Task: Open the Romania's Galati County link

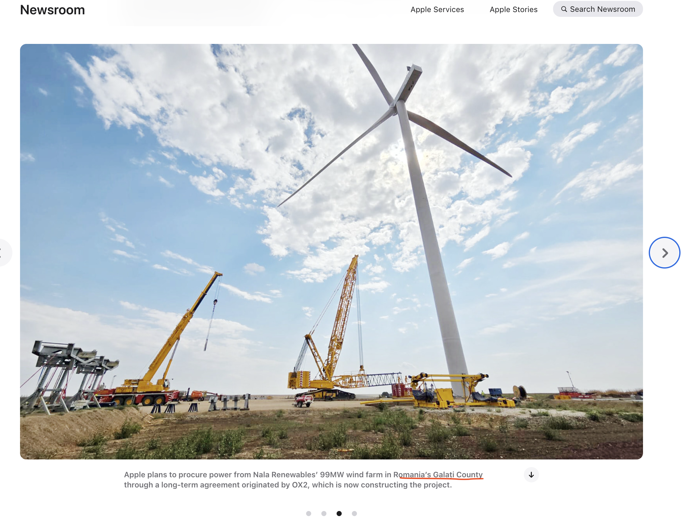Action: (438, 475)
